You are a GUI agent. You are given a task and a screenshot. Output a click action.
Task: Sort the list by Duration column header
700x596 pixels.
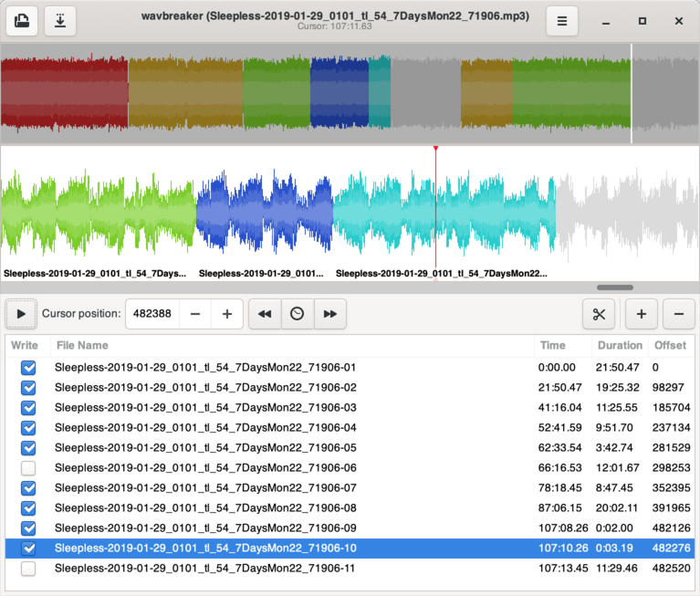[620, 346]
